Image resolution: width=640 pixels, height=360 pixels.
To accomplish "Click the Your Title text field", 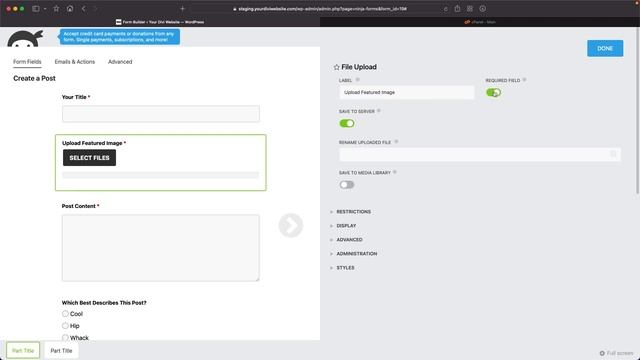I will pyautogui.click(x=160, y=113).
